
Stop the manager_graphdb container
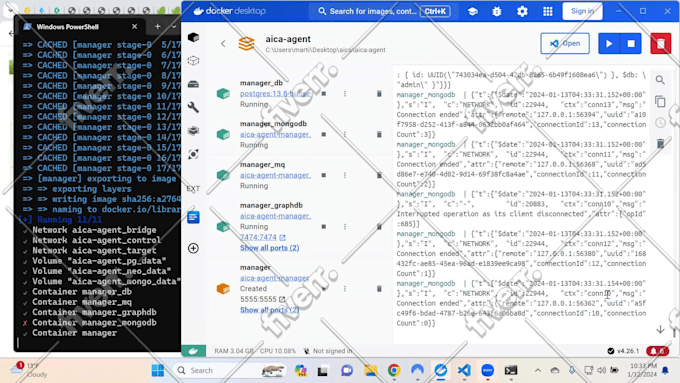point(324,226)
